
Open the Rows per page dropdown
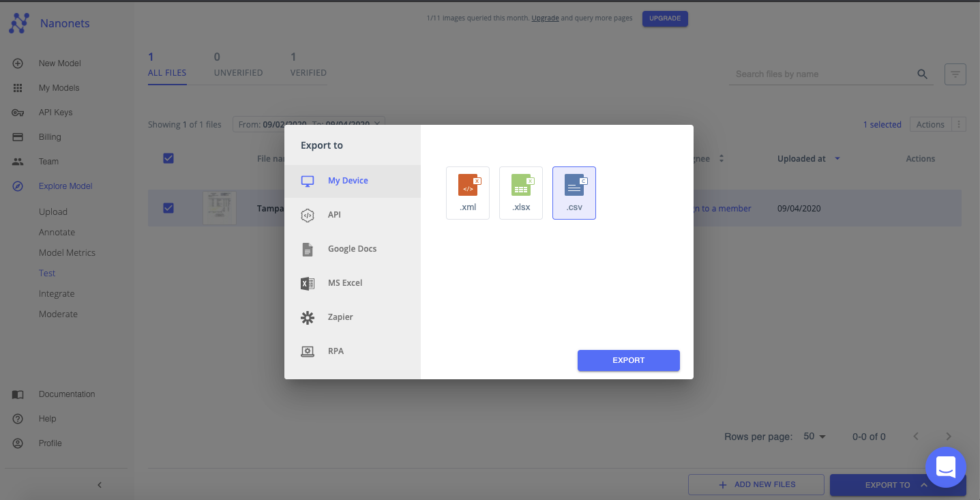tap(814, 437)
